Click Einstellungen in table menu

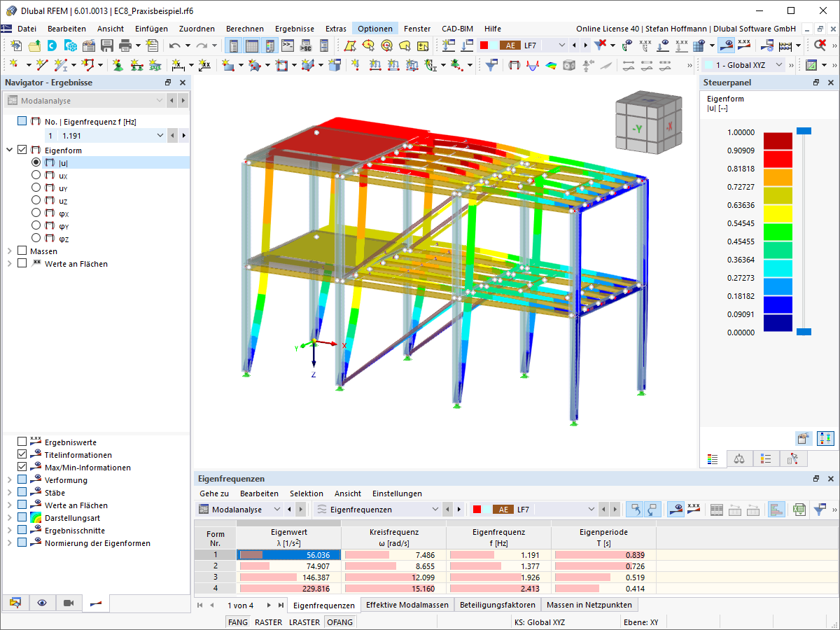[397, 493]
